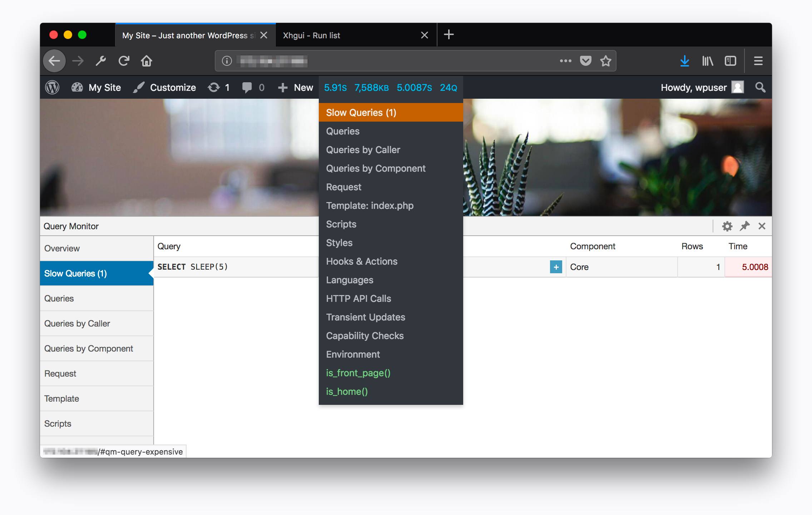Viewport: 812px width, 515px height.
Task: Open Howdy, wpuser profile link
Action: pos(693,87)
